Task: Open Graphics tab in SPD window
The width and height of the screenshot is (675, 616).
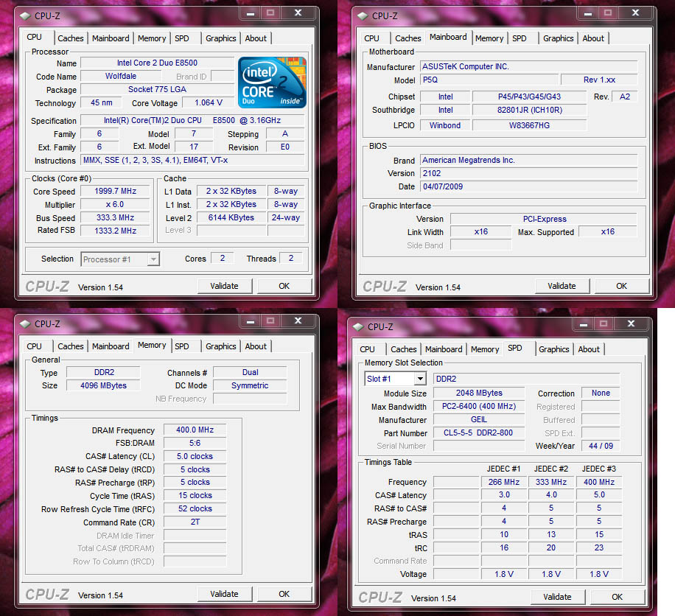Action: [554, 349]
